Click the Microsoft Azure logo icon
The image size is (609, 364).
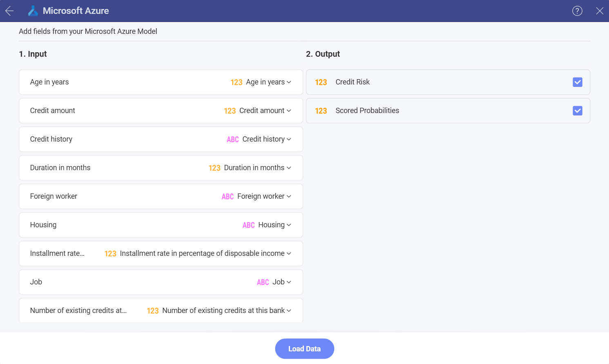click(33, 11)
